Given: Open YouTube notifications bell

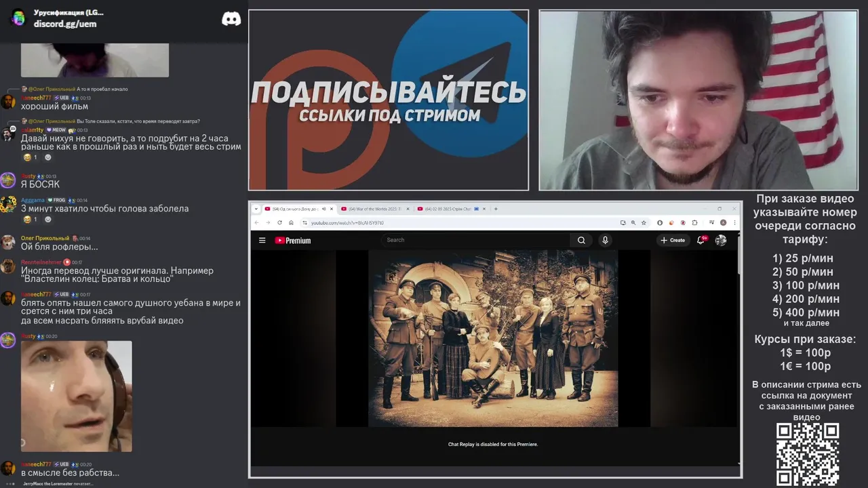Looking at the screenshot, I should [701, 240].
